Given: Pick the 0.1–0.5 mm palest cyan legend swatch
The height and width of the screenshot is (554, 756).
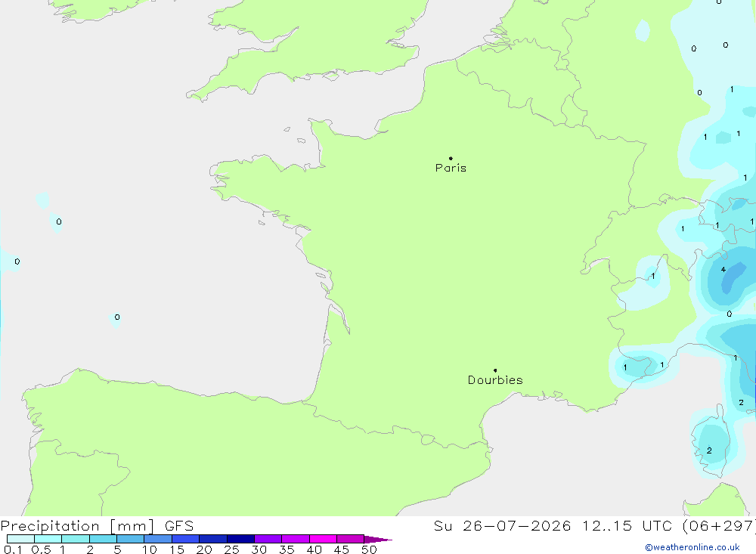Looking at the screenshot, I should tap(20, 539).
